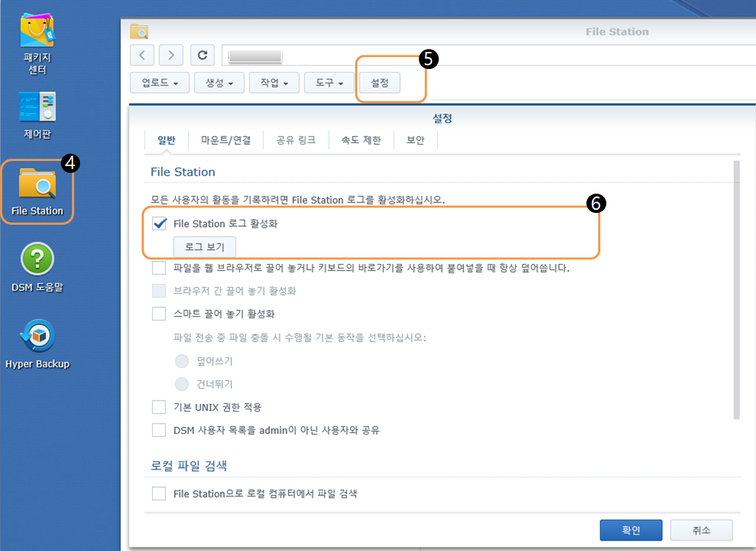Refresh the File Station folder view
756x551 pixels.
pyautogui.click(x=202, y=56)
